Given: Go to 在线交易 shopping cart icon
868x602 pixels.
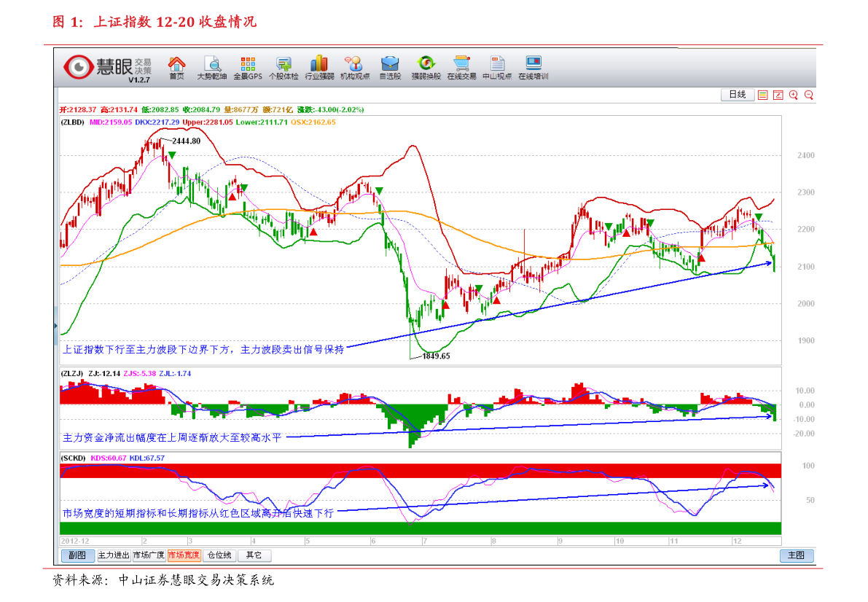Looking at the screenshot, I should click(x=461, y=67).
